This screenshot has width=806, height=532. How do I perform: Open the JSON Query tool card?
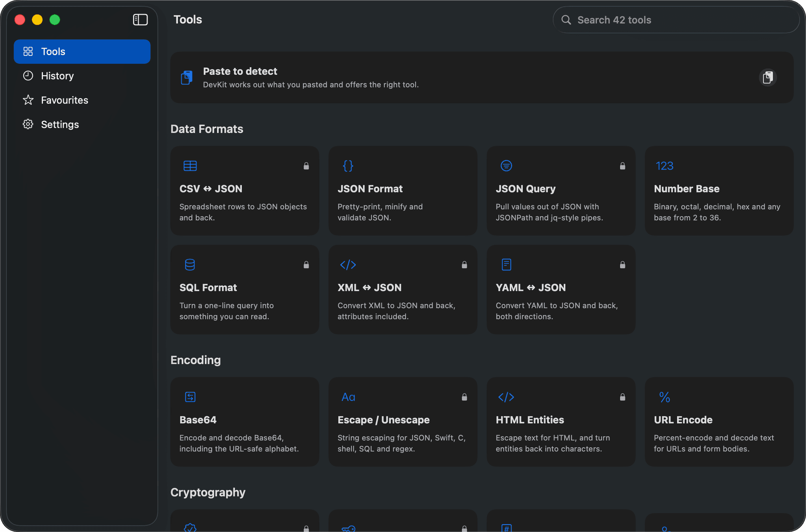(561, 191)
